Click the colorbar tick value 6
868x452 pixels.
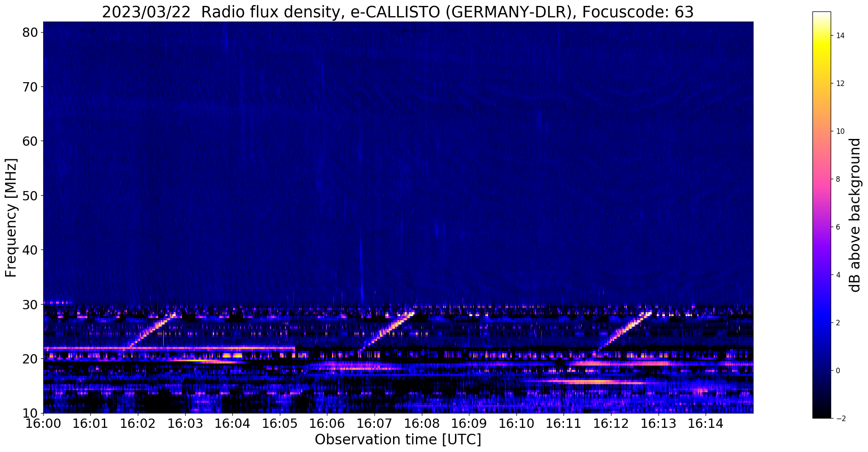(x=837, y=227)
